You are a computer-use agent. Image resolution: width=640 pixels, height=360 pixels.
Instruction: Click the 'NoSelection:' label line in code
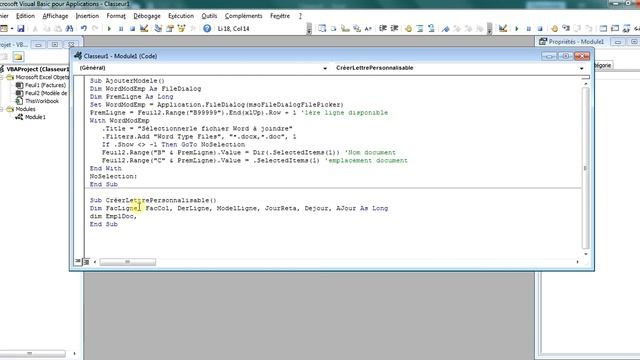[x=113, y=176]
